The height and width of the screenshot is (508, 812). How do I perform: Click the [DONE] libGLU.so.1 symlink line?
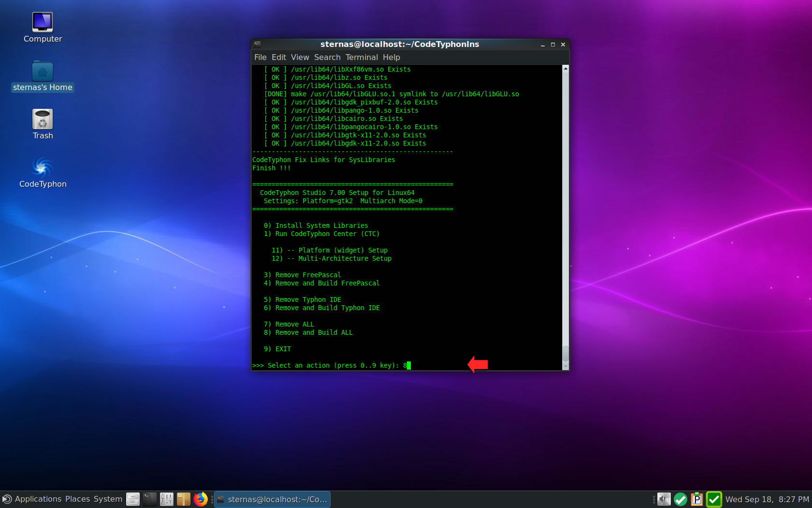(391, 94)
